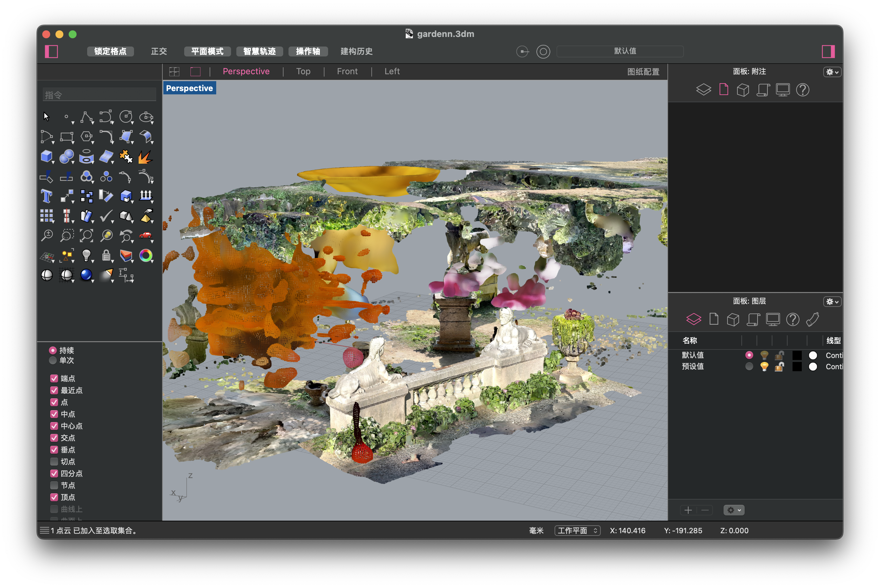Open the 工作平面 dropdown in status bar
Image resolution: width=880 pixels, height=588 pixels.
577,531
